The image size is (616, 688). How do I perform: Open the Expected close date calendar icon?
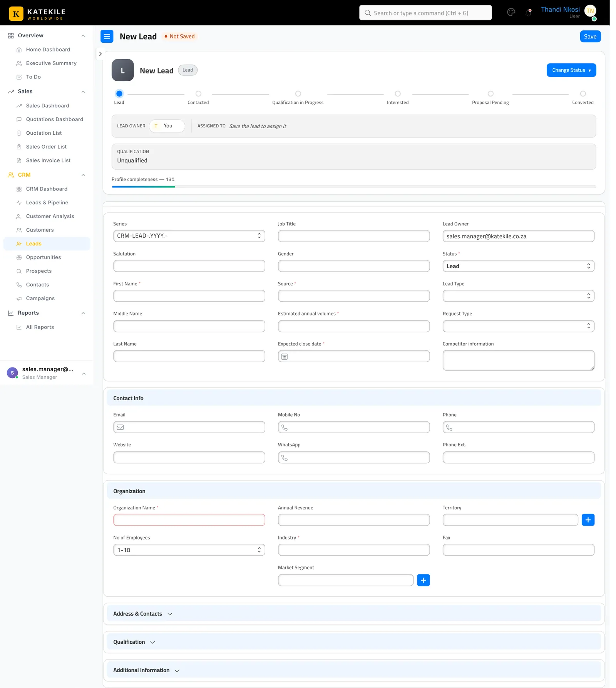pyautogui.click(x=284, y=356)
